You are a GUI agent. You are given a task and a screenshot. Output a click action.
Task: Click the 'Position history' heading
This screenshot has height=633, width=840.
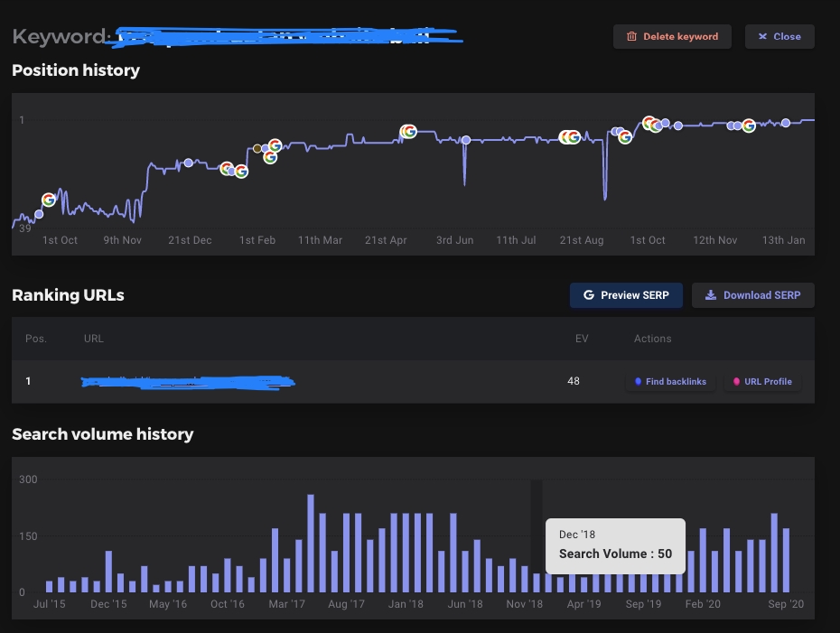click(76, 70)
